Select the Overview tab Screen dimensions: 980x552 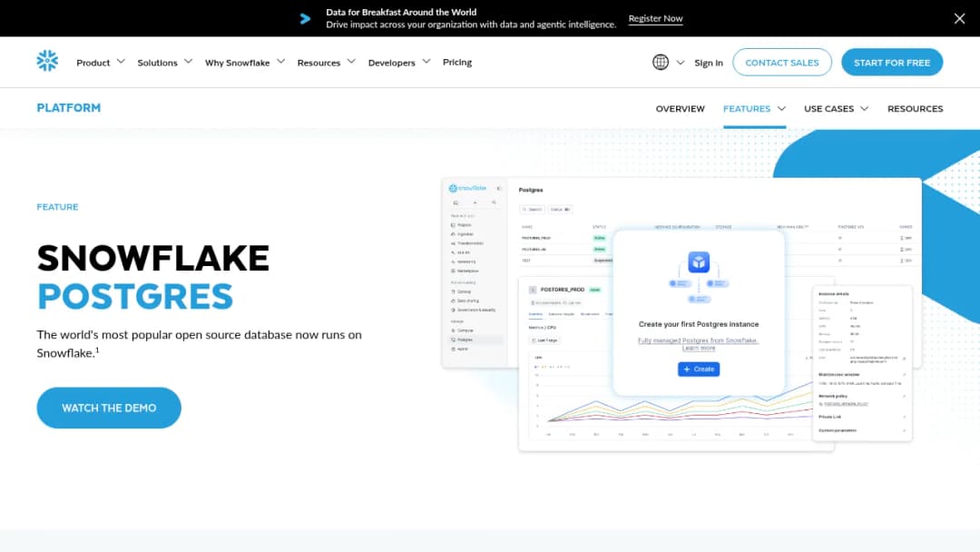[x=680, y=109]
